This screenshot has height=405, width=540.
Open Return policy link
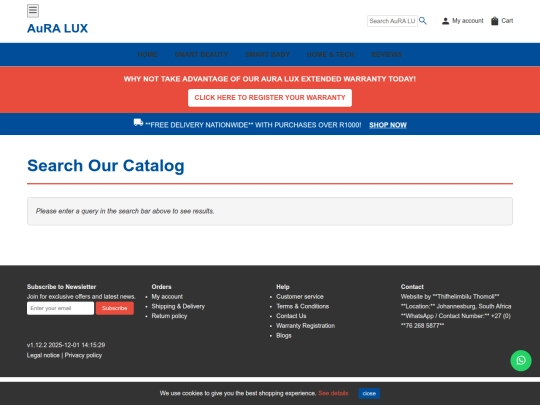[x=169, y=316]
